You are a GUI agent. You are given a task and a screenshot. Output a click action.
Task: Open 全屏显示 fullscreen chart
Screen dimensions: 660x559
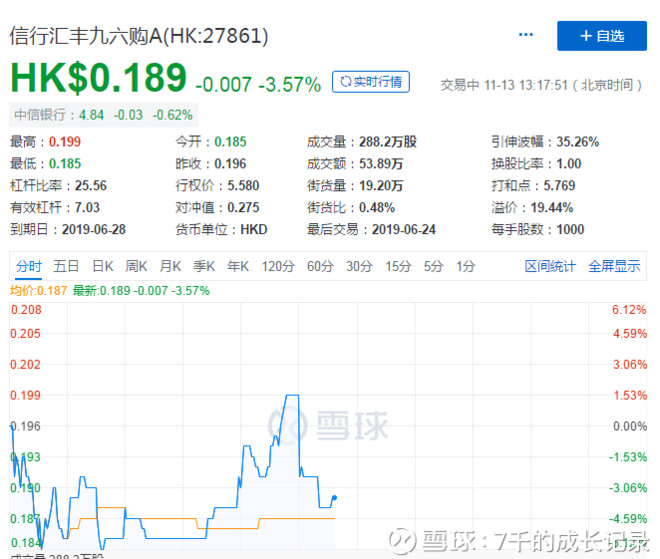(614, 266)
